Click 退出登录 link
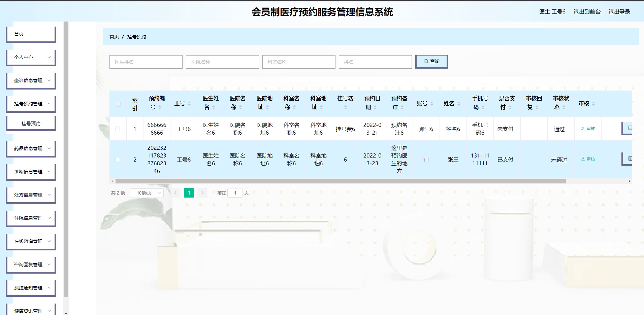 coord(619,12)
